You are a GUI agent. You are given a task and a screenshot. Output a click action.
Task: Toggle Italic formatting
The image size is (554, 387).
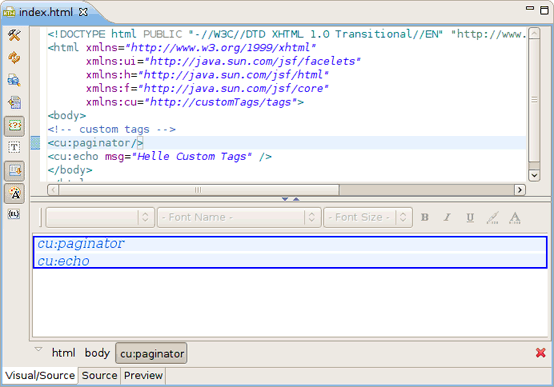pos(447,217)
